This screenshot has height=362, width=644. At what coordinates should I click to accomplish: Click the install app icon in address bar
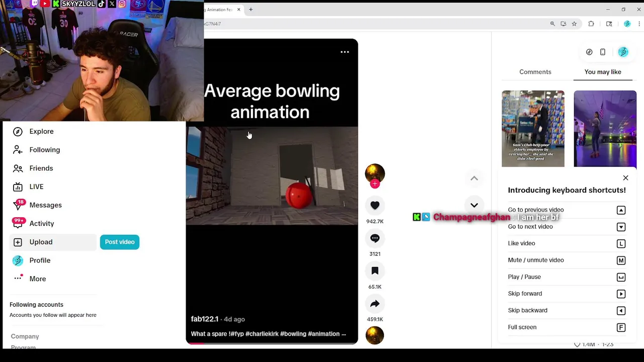(563, 24)
